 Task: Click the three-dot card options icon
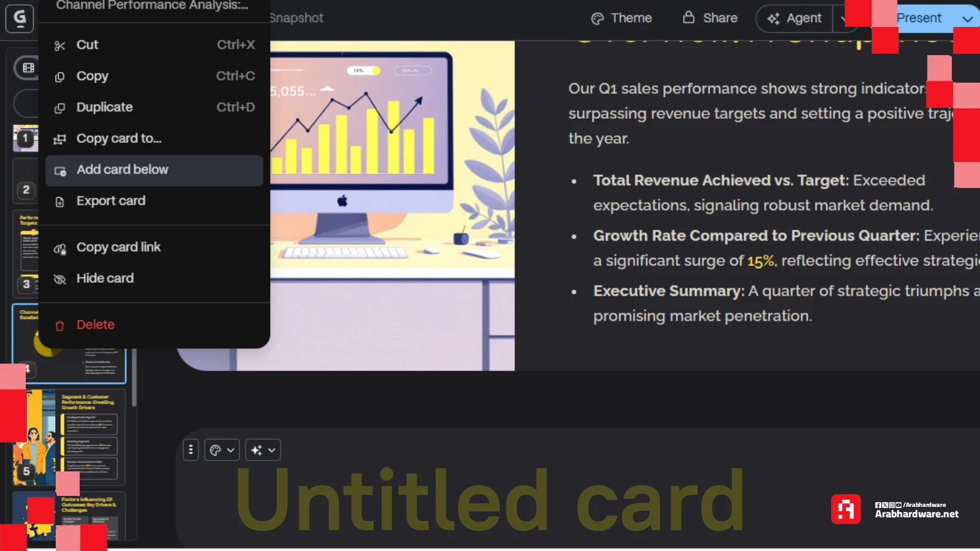pos(190,450)
